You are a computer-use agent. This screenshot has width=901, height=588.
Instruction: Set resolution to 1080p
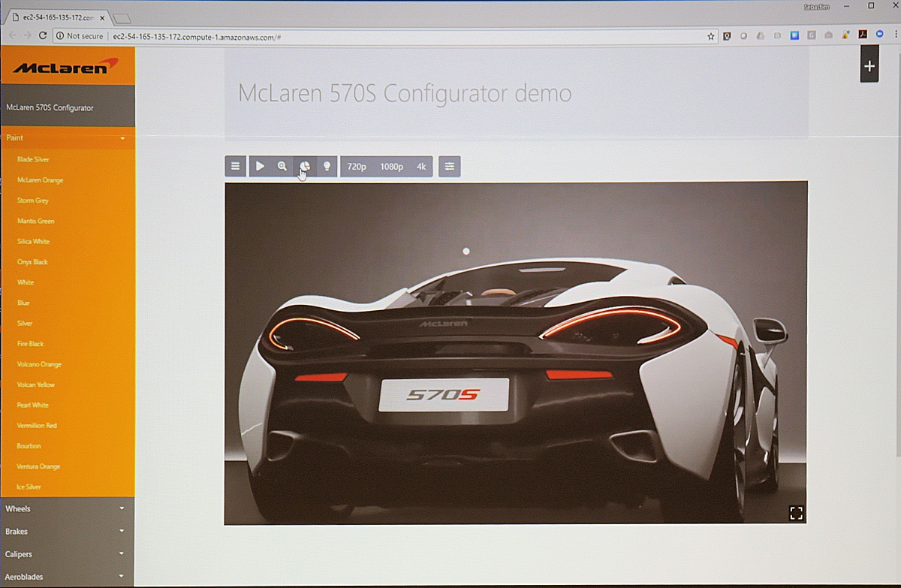[391, 167]
